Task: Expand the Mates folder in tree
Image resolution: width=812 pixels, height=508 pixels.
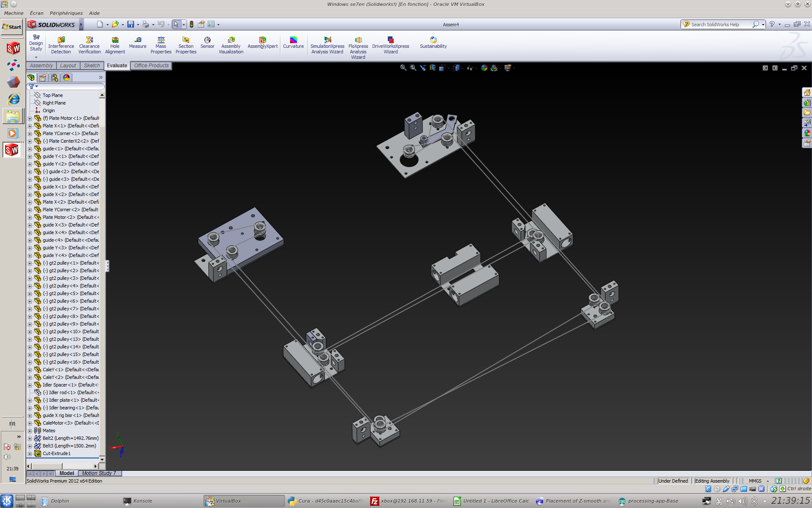Action: pos(30,431)
